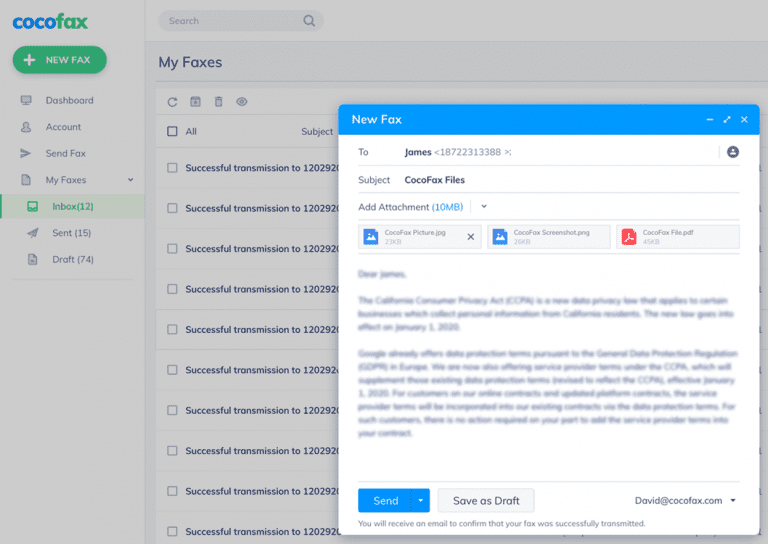Screen dimensions: 768x544
Task: Check the All select checkbox
Action: click(172, 131)
